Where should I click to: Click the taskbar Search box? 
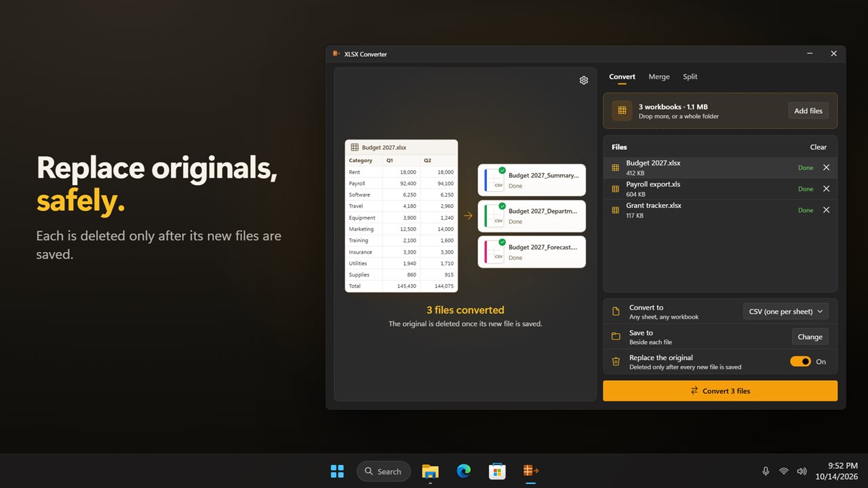tap(383, 471)
